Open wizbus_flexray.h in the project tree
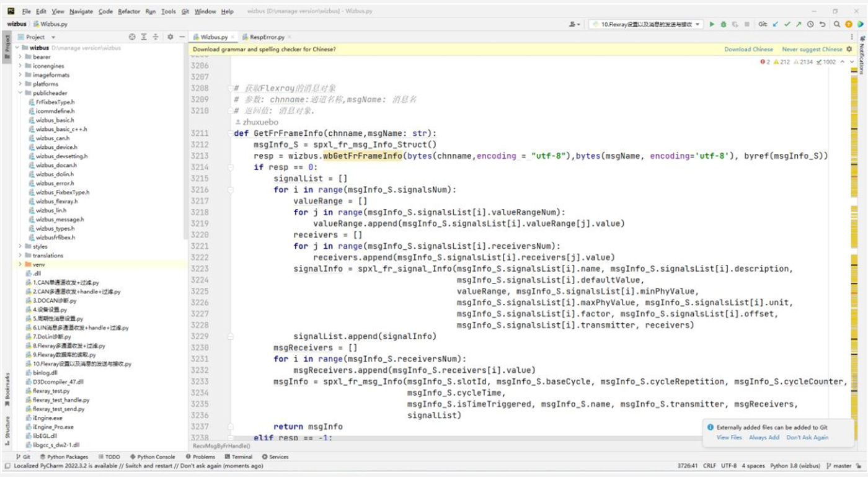Image resolution: width=868 pixels, height=477 pixels. (x=56, y=202)
